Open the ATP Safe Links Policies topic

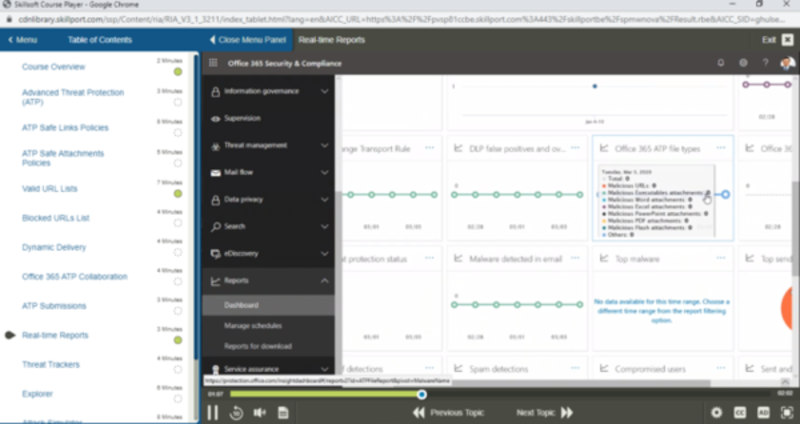pos(65,128)
